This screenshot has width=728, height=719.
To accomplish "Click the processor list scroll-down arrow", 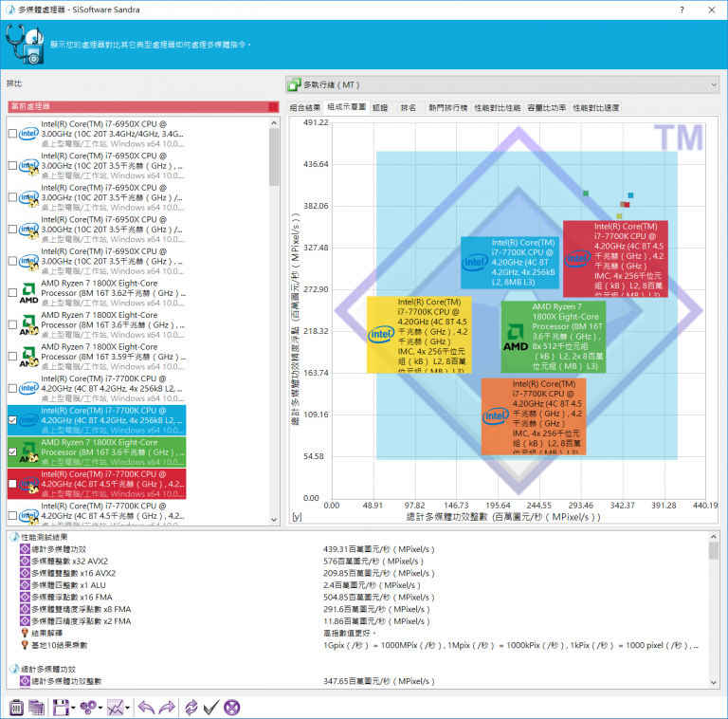I will coord(274,520).
